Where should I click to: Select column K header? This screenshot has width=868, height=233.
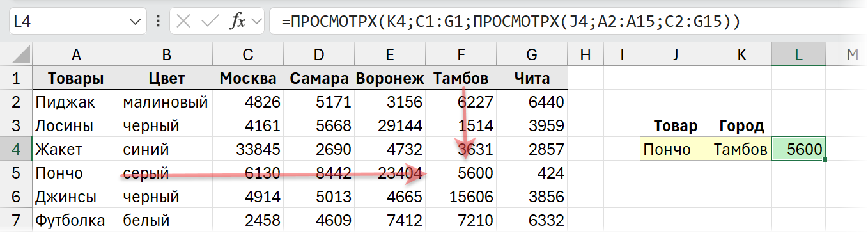point(741,55)
